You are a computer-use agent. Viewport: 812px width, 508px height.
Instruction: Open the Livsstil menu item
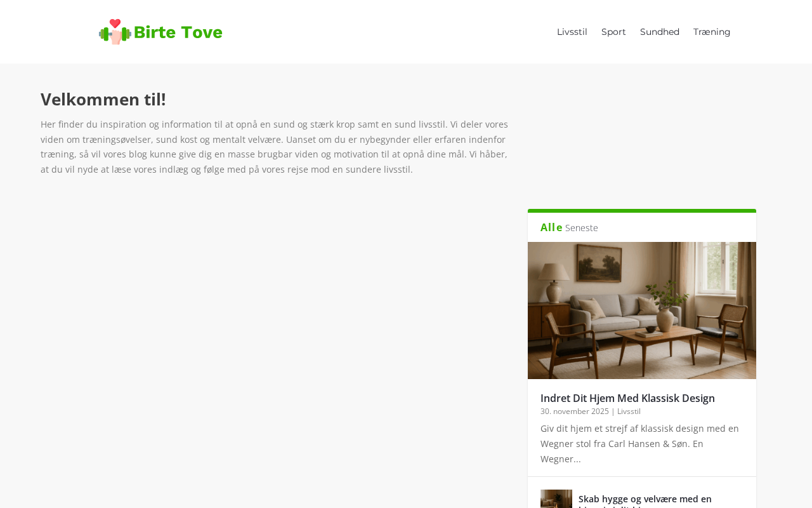point(572,32)
